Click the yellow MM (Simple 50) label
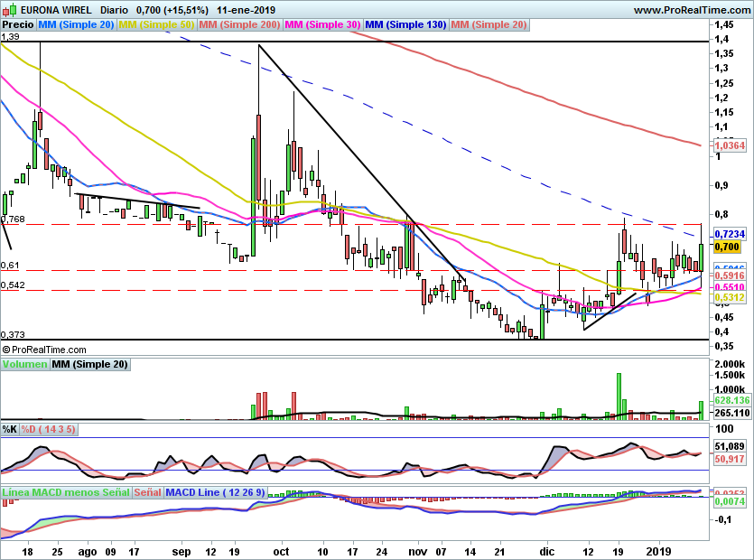Image resolution: width=754 pixels, height=560 pixels. coord(156,24)
